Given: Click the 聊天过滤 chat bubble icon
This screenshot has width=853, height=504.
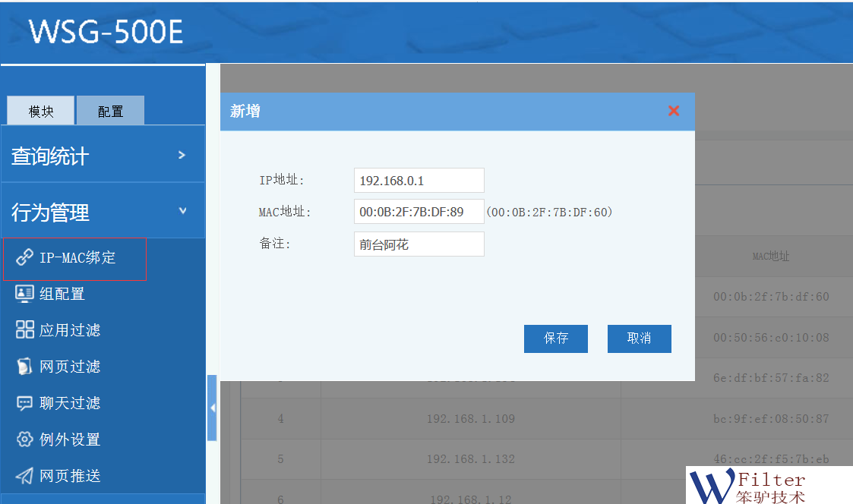Looking at the screenshot, I should 25,403.
